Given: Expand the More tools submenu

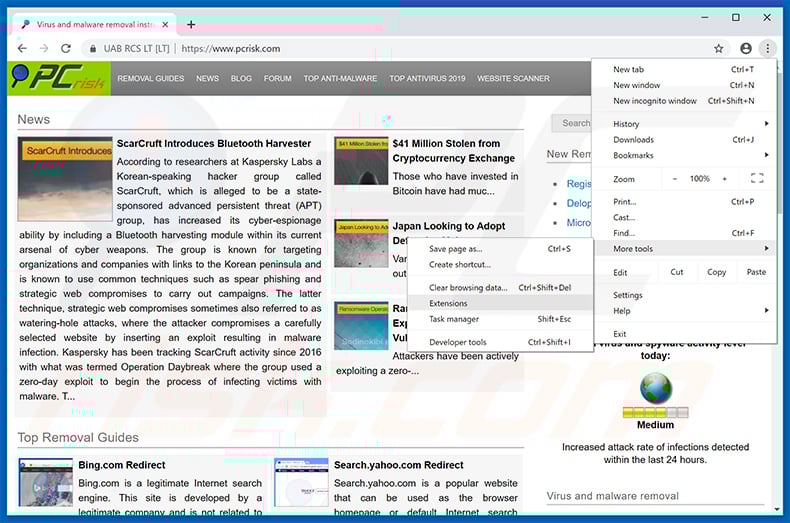Looking at the screenshot, I should point(685,248).
